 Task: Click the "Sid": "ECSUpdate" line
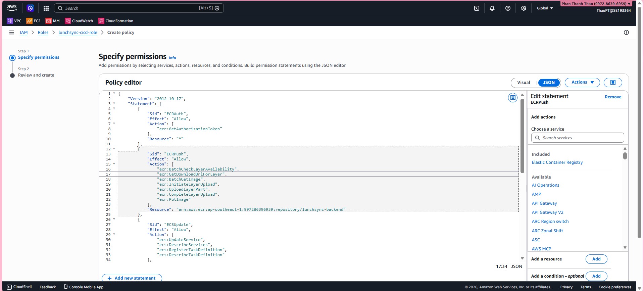[x=170, y=225]
